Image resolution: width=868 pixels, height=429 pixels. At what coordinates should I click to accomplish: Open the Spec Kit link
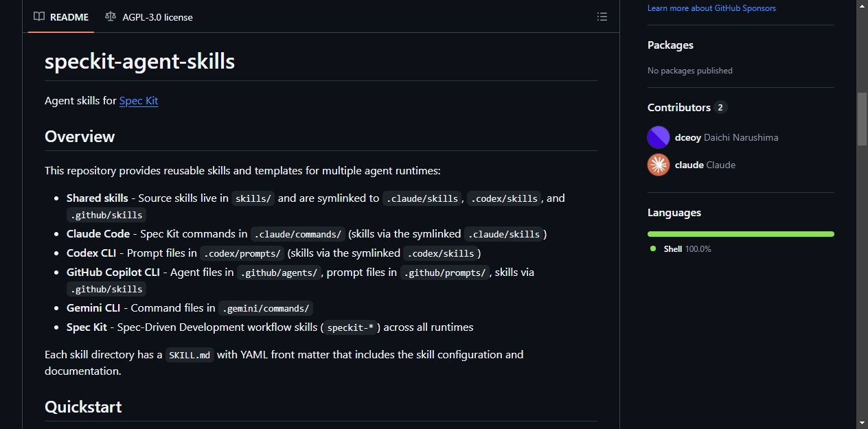point(139,100)
